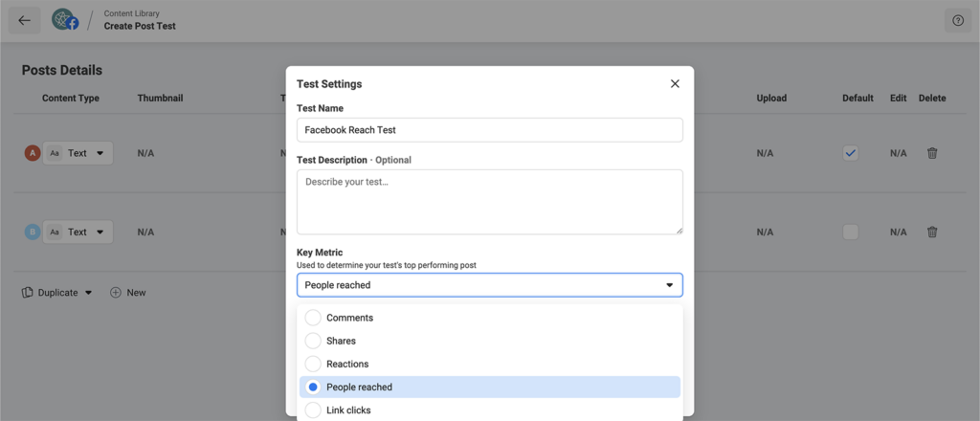Click the Test Description text area
Image resolution: width=980 pixels, height=421 pixels.
coord(489,202)
